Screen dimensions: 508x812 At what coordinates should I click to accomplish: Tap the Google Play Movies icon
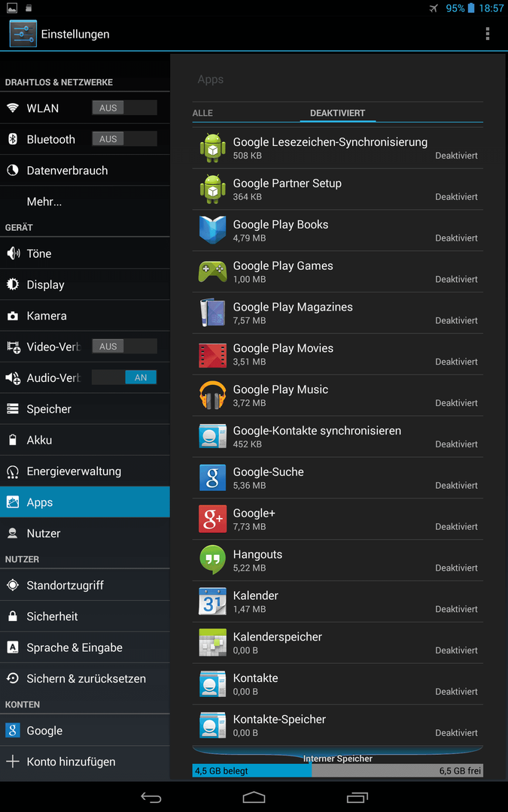pyautogui.click(x=212, y=353)
